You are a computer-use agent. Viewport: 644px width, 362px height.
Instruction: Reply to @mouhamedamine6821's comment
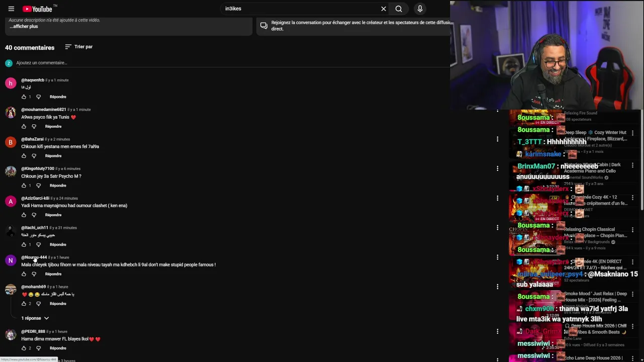click(53, 126)
